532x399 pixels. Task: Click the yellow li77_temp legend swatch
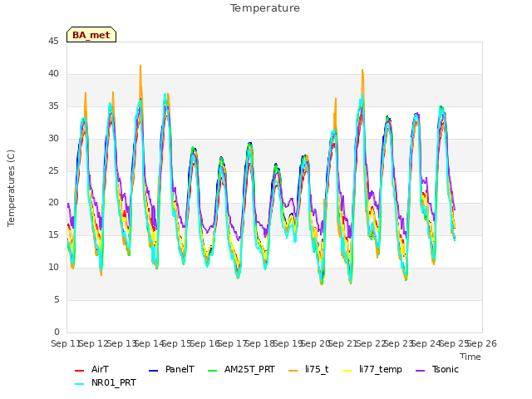click(x=347, y=371)
